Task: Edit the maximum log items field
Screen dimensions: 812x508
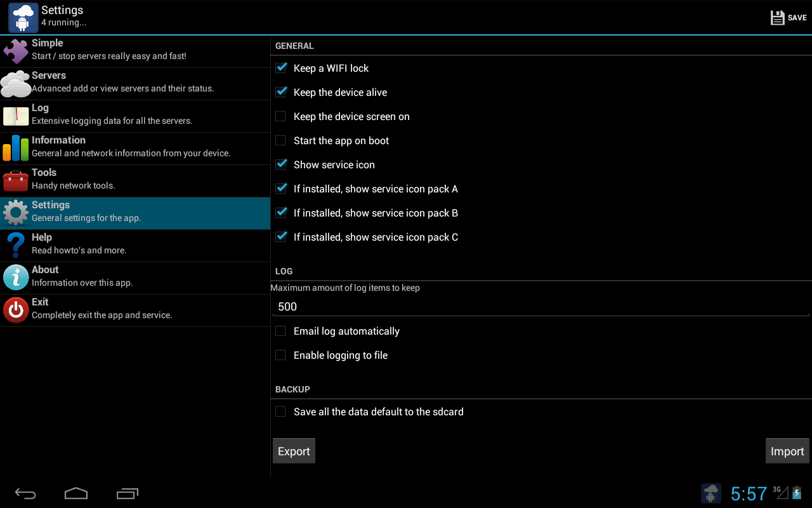Action: pyautogui.click(x=540, y=307)
